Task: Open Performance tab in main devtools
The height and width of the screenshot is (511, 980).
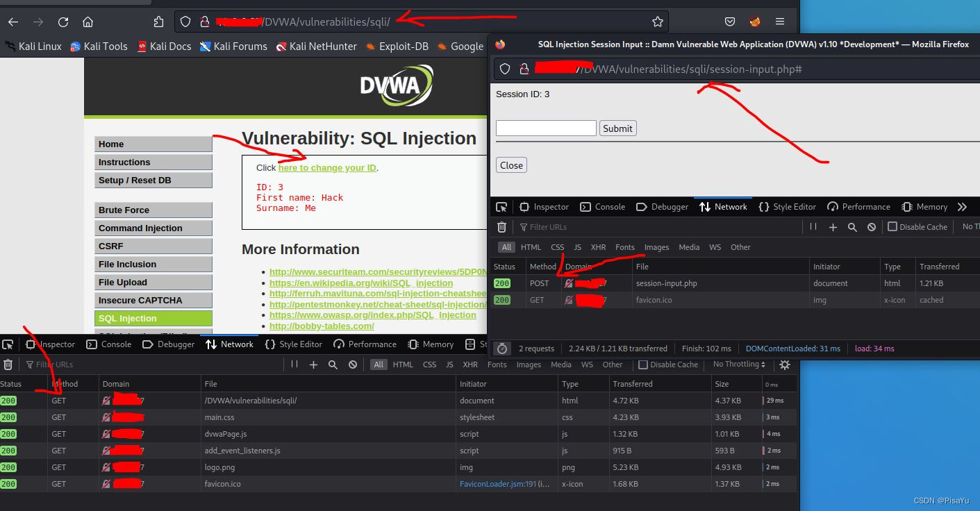Action: 365,344
